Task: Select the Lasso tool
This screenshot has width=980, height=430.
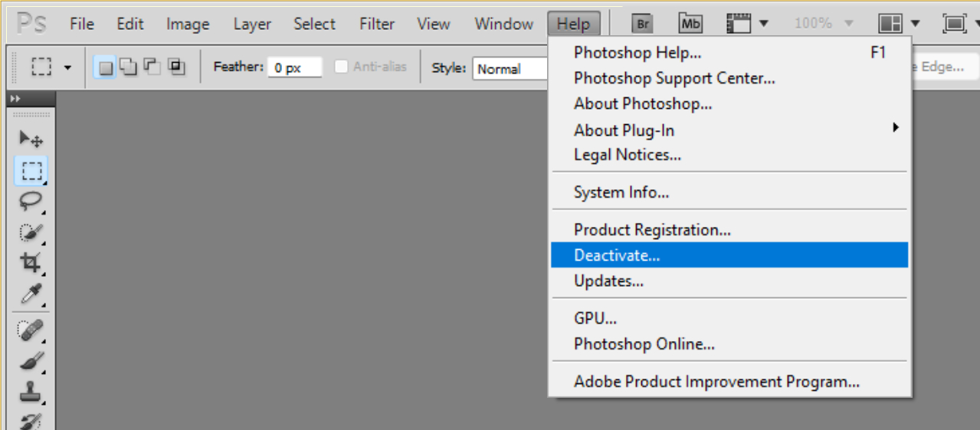Action: point(31,201)
